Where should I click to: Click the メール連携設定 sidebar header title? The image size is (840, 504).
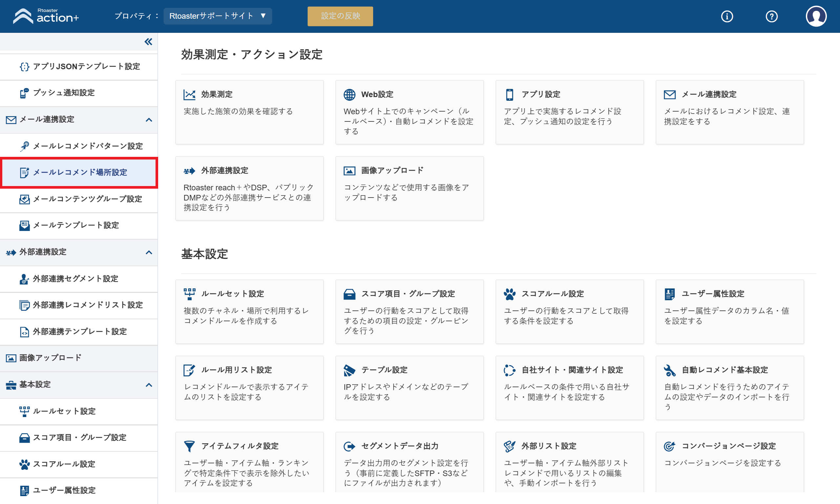(x=47, y=119)
